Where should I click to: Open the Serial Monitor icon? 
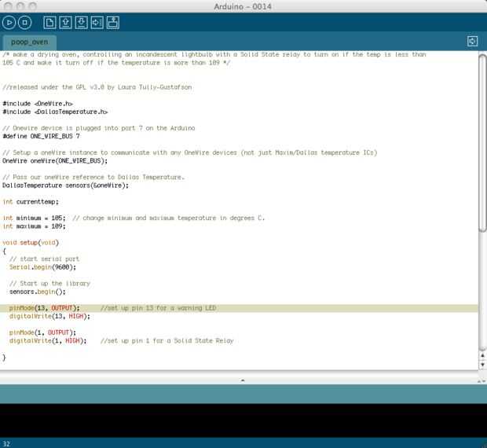pos(113,22)
